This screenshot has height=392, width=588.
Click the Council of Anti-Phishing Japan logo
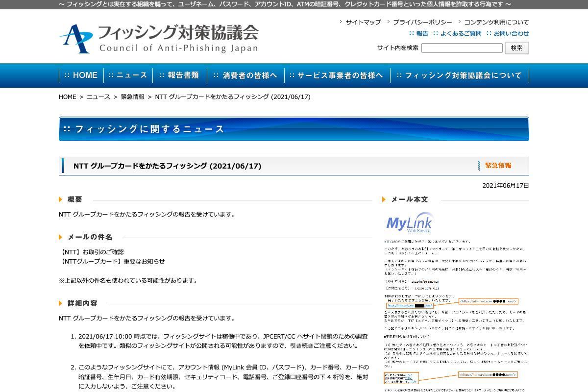point(158,38)
